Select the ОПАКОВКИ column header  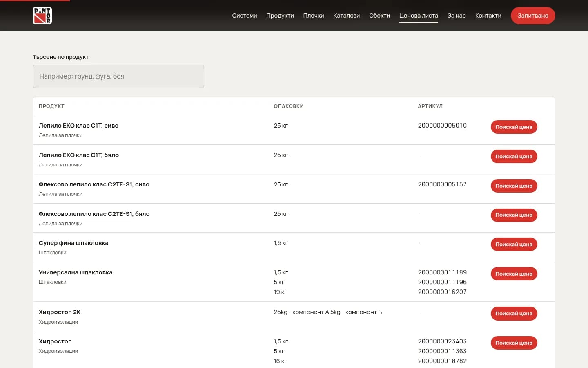289,106
